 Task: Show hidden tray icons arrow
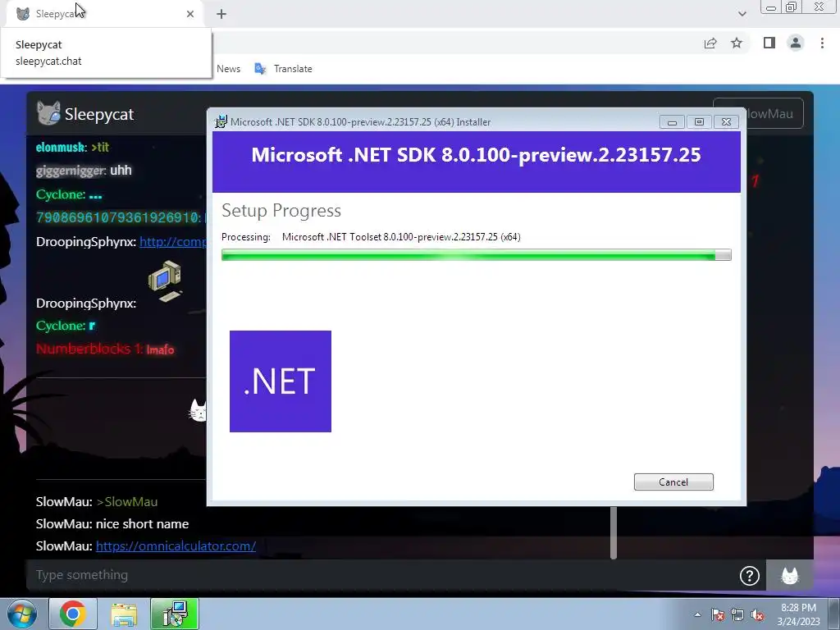pos(697,614)
